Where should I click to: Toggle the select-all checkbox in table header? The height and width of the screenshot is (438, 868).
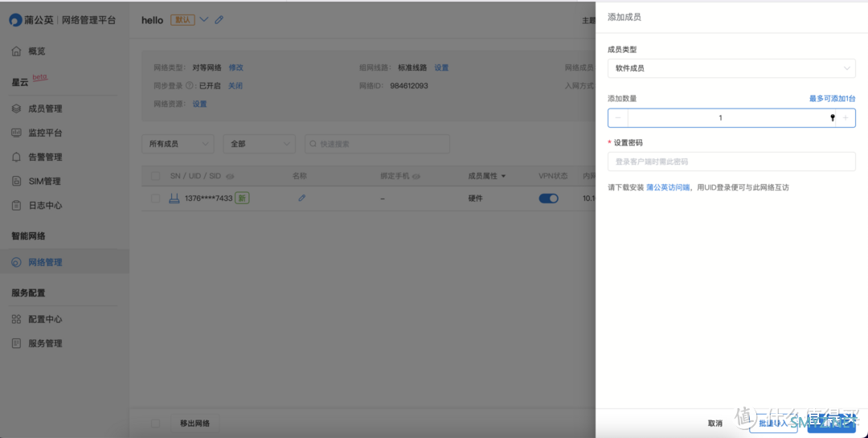(x=156, y=176)
